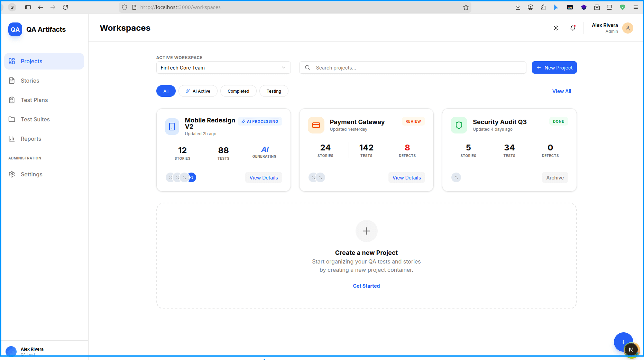
Task: Open the Projects panel from sidebar
Action: 31,61
